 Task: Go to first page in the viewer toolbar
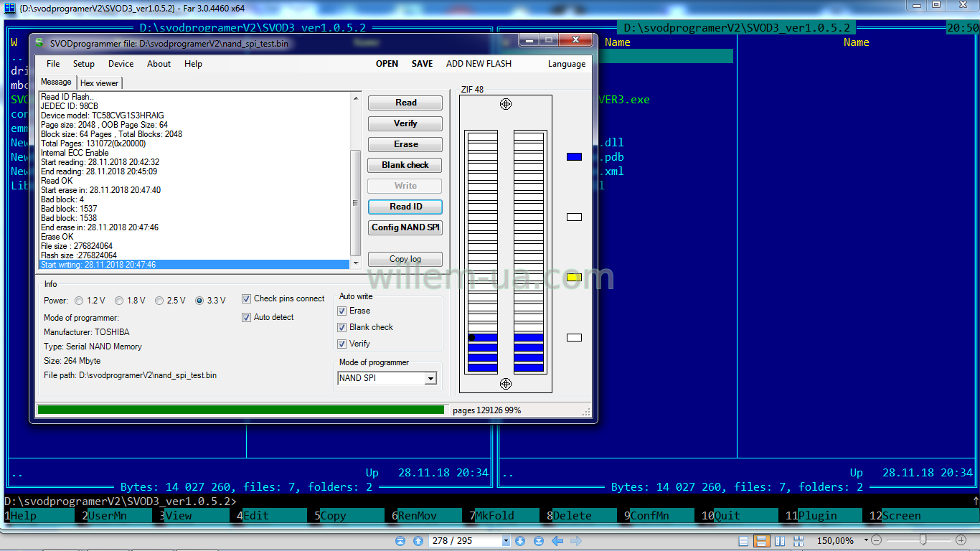pyautogui.click(x=400, y=541)
